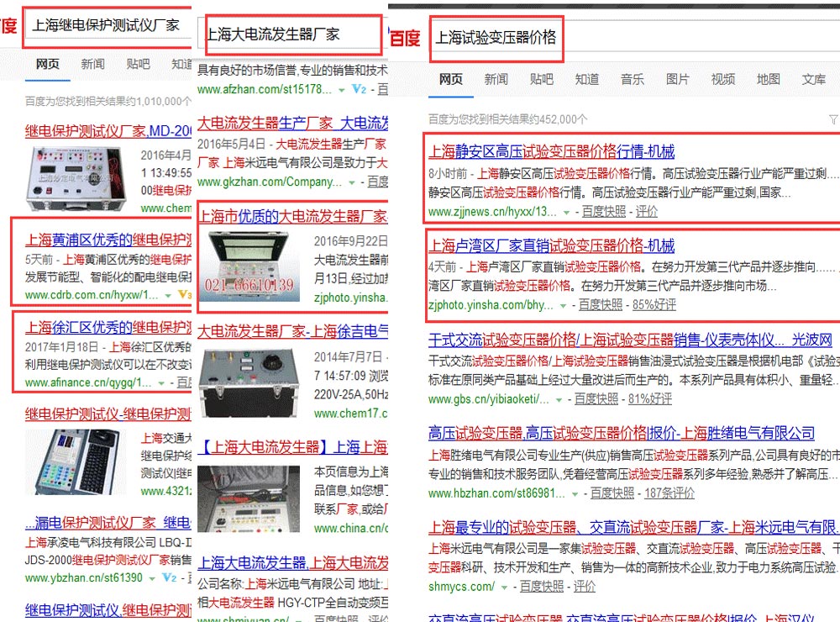The image size is (840, 622).
Task: Open result 漏电保护测试仪厂家
Action: point(108,522)
